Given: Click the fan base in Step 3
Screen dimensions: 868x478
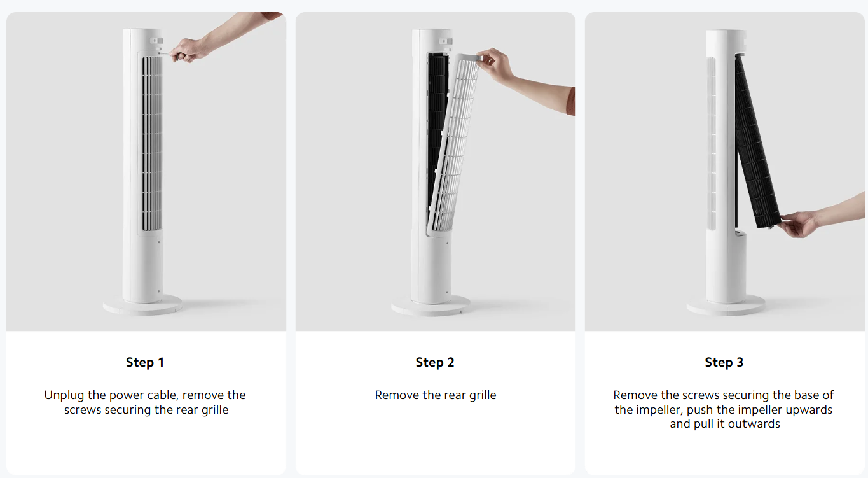Looking at the screenshot, I should pyautogui.click(x=726, y=305).
